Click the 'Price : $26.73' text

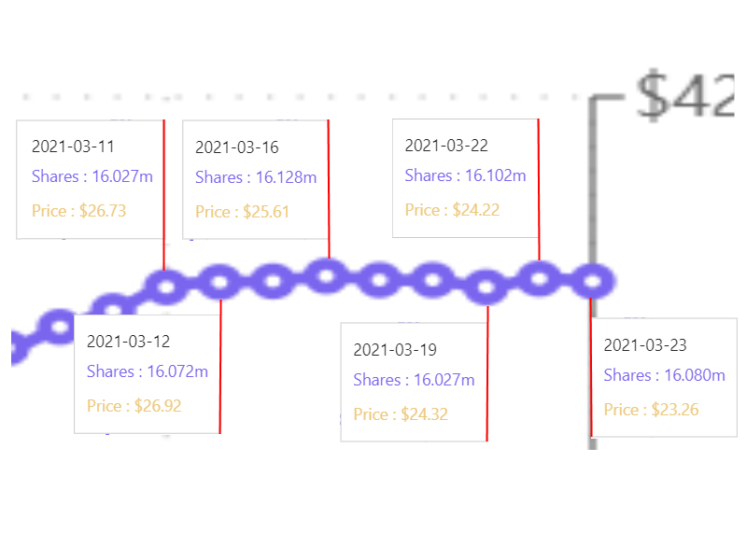tap(78, 211)
